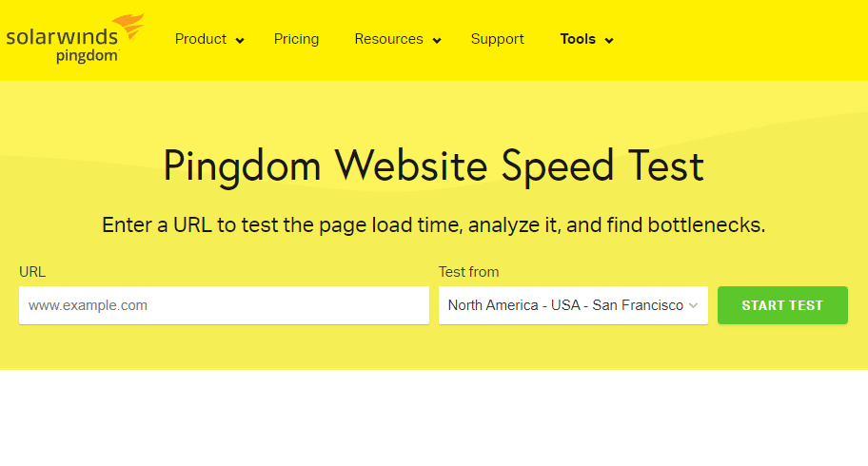Open the Support page
Screen dimensions: 868x466
click(497, 39)
